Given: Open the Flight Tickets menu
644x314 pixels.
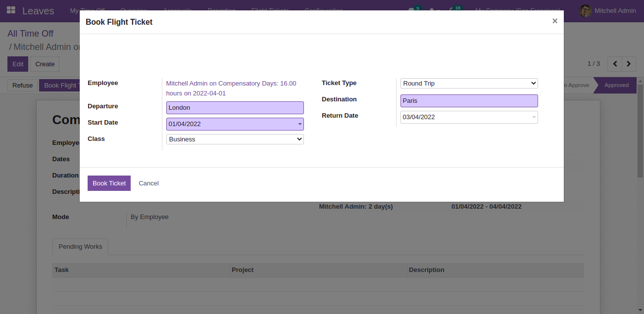Looking at the screenshot, I should click(270, 10).
